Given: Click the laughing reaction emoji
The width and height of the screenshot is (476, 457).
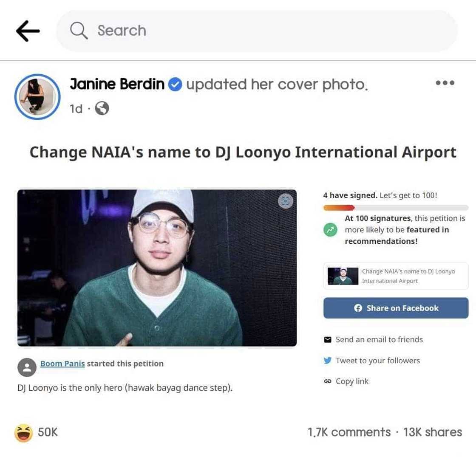Looking at the screenshot, I should coord(24,432).
